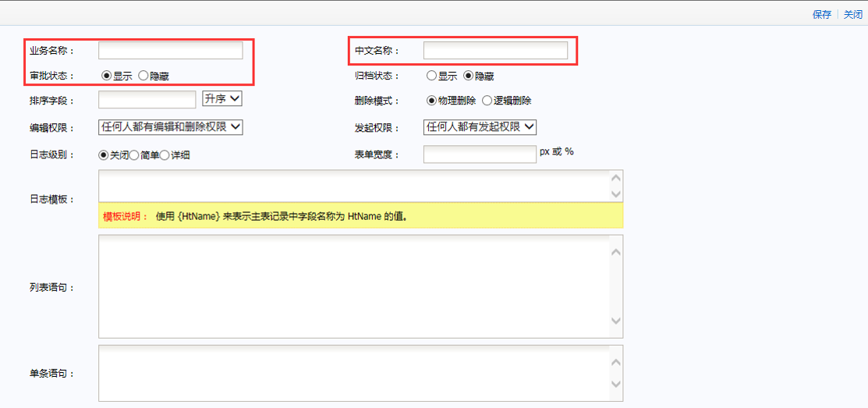The width and height of the screenshot is (868, 408).
Task: Click the 模板说明 red label text
Action: 126,216
